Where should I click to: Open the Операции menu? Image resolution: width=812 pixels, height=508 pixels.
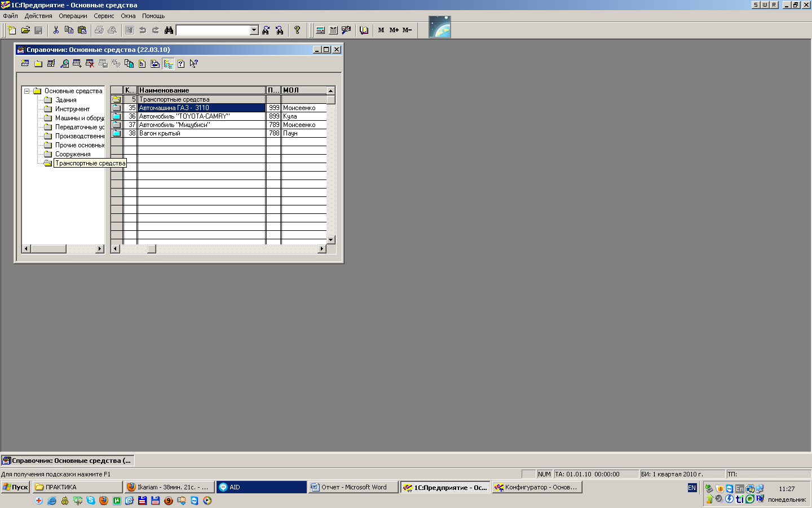[73, 16]
